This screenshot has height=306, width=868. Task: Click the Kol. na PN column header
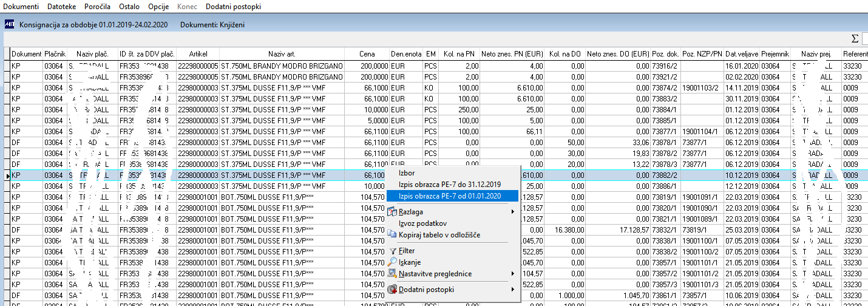point(459,54)
